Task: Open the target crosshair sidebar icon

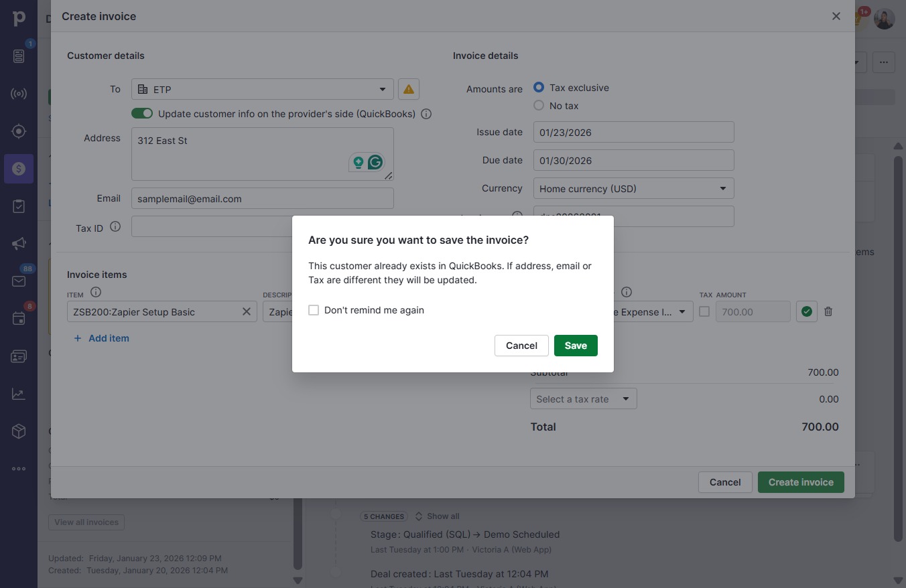Action: [x=19, y=131]
